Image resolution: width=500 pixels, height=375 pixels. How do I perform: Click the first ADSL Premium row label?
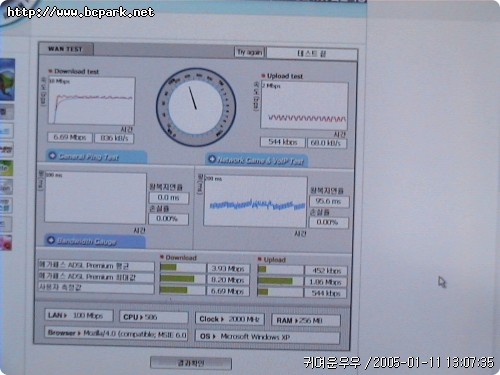click(x=96, y=266)
